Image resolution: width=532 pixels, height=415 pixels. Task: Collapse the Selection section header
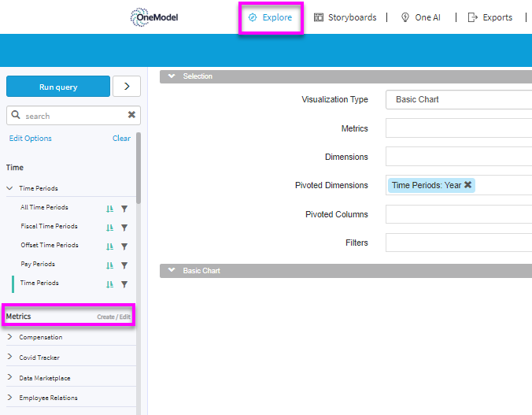tap(171, 76)
